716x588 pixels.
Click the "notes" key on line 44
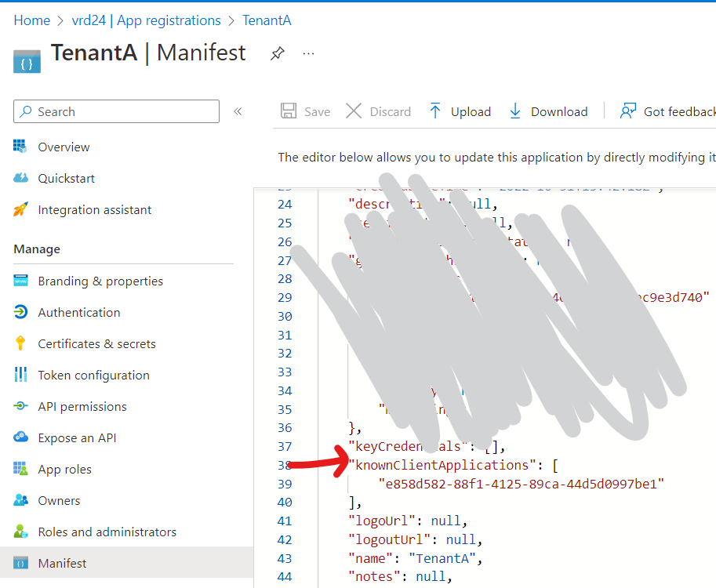tap(374, 576)
